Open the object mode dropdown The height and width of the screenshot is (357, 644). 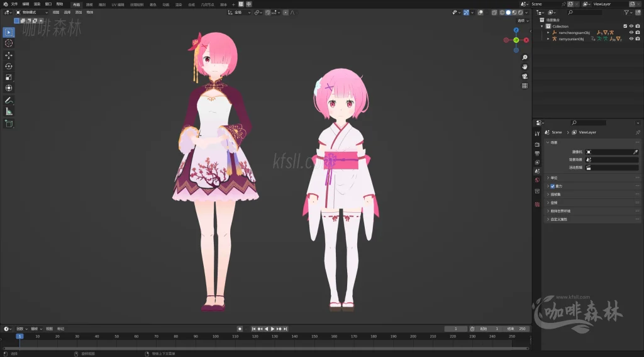coord(32,13)
